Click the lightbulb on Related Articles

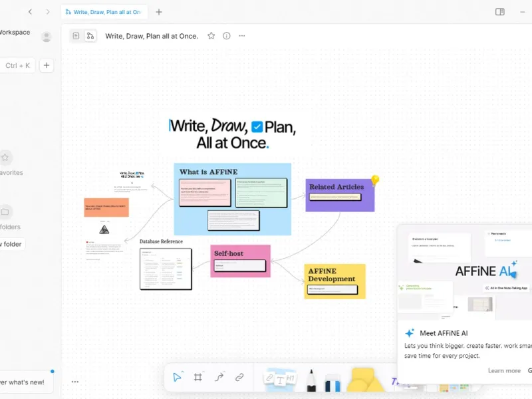pyautogui.click(x=375, y=180)
